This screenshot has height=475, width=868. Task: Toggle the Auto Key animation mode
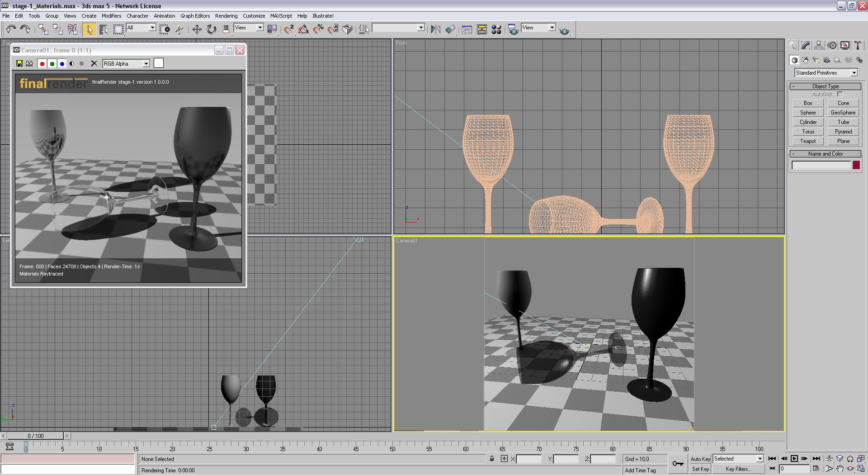click(x=700, y=459)
